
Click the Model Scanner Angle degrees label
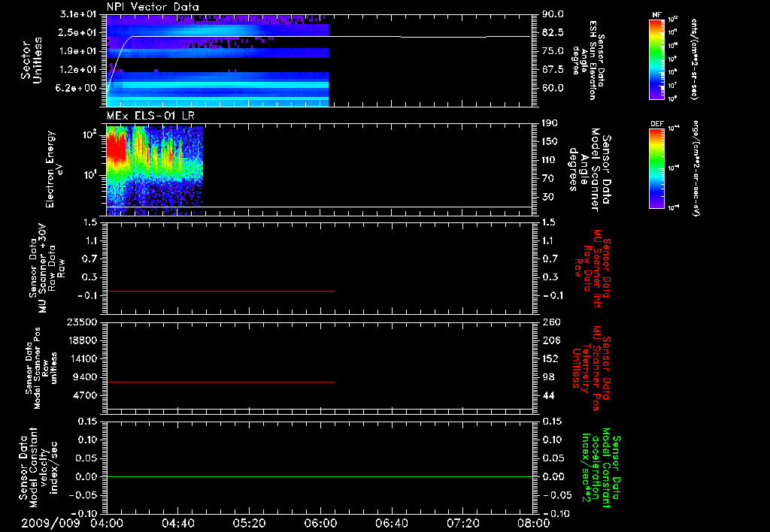click(x=590, y=170)
